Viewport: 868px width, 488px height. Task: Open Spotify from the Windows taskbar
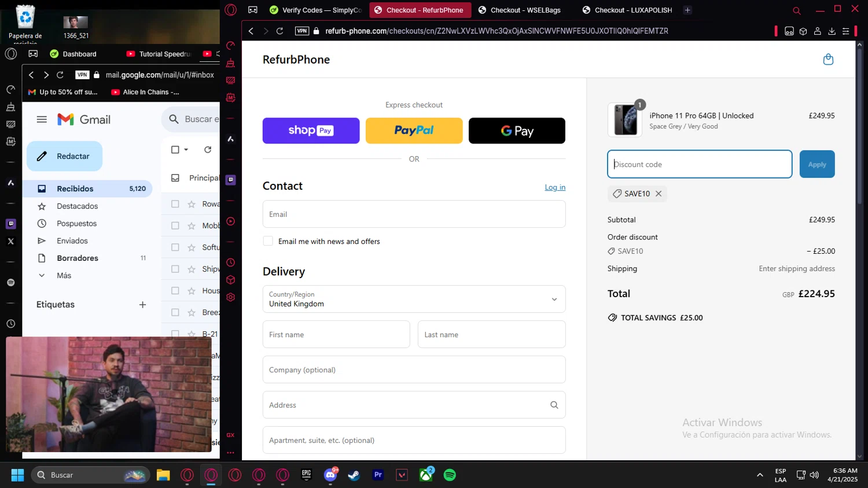point(450,475)
